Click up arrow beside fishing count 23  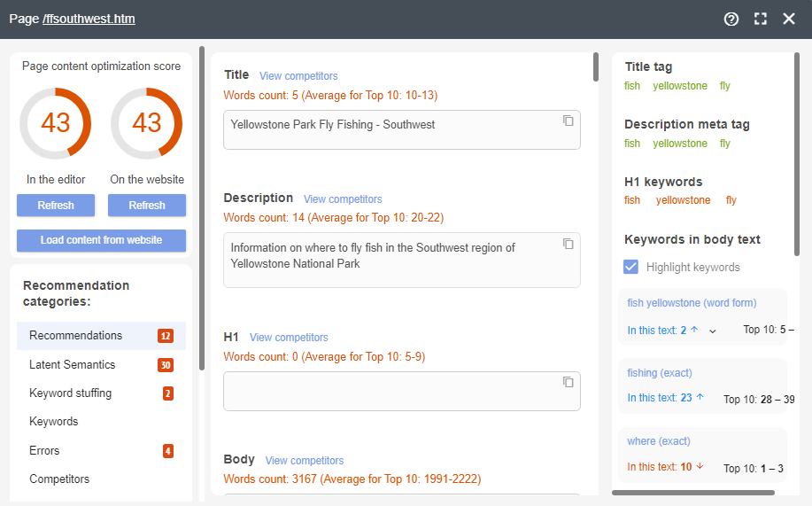click(x=700, y=398)
